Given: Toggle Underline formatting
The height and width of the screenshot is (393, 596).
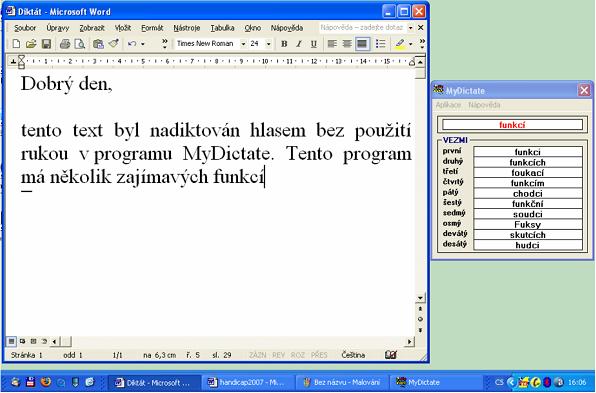Looking at the screenshot, I should click(x=314, y=44).
